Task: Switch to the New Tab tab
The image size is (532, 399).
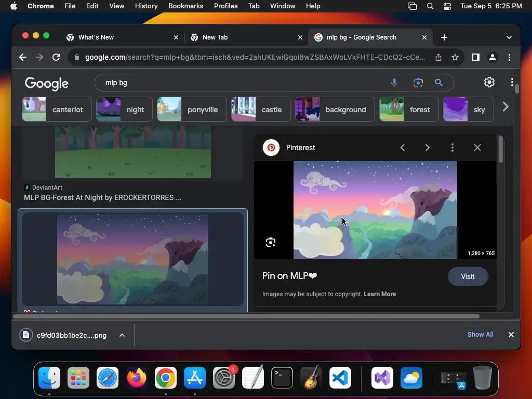Action: tap(246, 37)
